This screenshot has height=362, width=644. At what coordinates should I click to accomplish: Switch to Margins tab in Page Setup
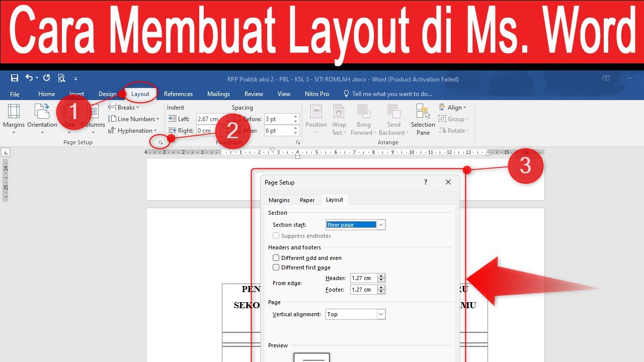coord(279,200)
